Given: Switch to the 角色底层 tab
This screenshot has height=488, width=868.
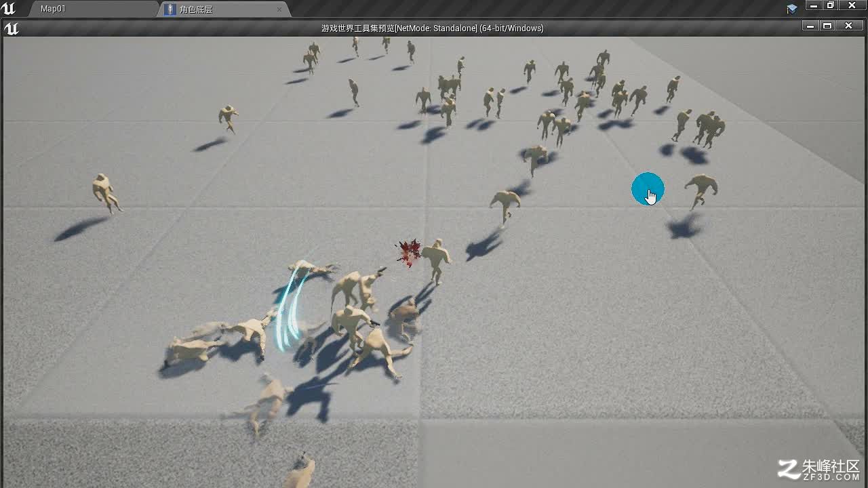Looking at the screenshot, I should pos(224,9).
